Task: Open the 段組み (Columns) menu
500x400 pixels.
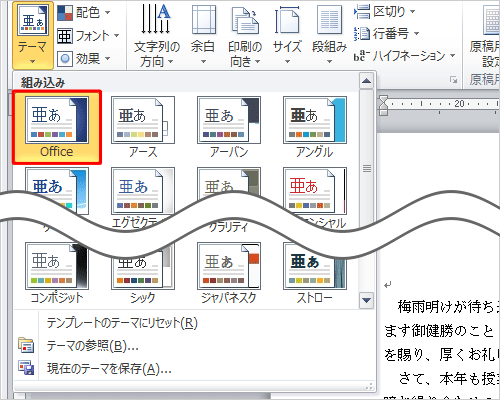Action: [x=329, y=35]
